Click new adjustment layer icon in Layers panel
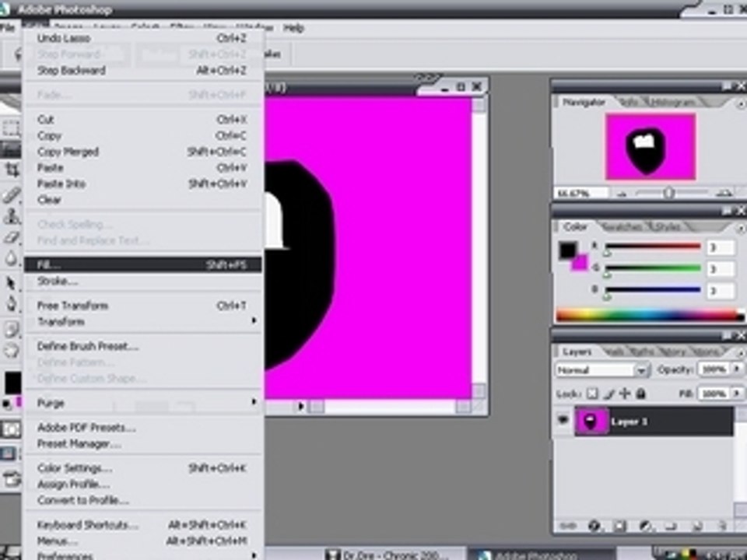Image resolution: width=747 pixels, height=560 pixels. pos(645,526)
